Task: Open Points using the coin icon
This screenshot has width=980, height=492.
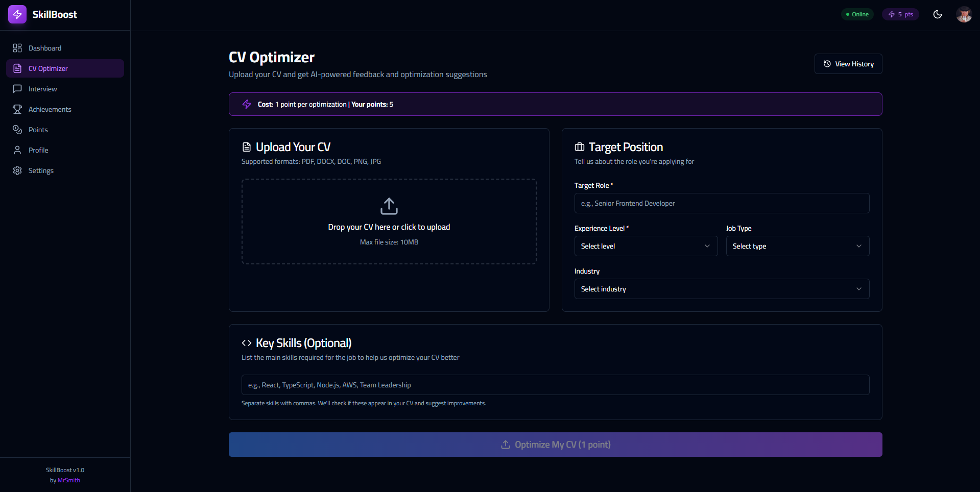Action: 17,129
